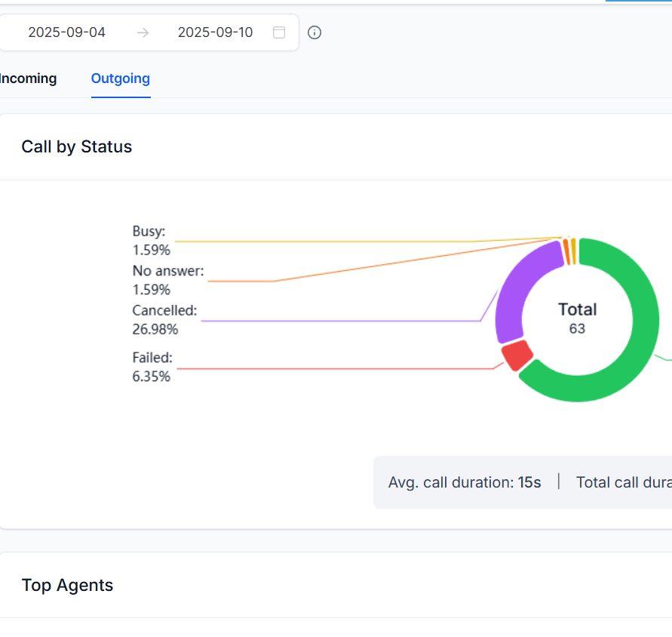Click the Call by Status heading
The width and height of the screenshot is (672, 637).
77,146
